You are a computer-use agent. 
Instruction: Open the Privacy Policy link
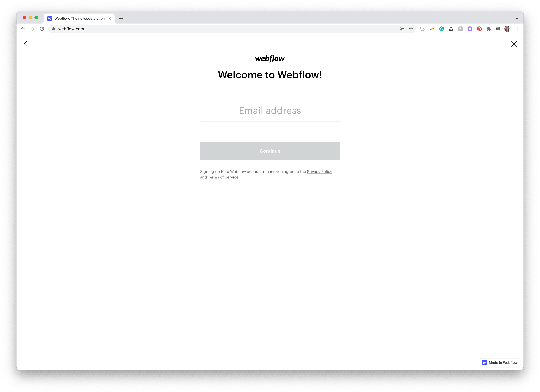click(x=319, y=171)
